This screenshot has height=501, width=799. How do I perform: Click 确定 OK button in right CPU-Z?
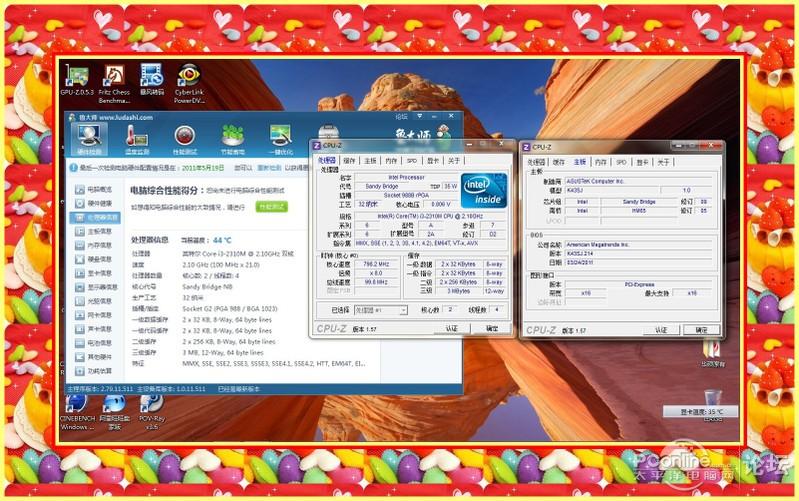click(702, 330)
